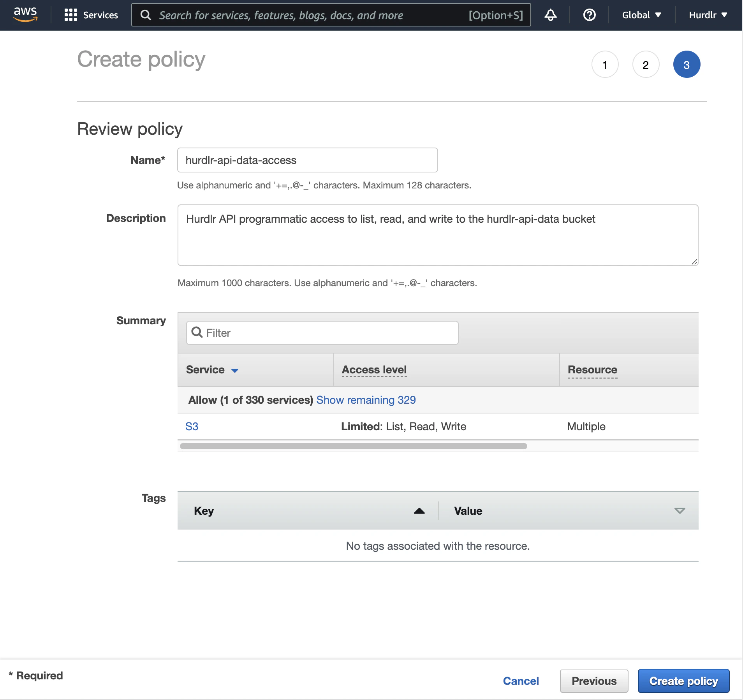The height and width of the screenshot is (700, 743).
Task: Open the notifications bell
Action: tap(550, 15)
